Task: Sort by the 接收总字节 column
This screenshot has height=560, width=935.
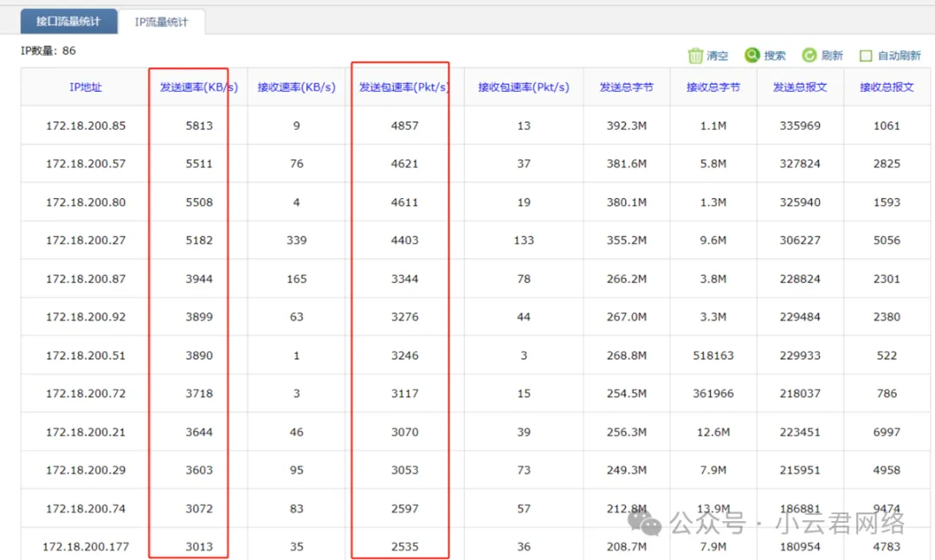Action: [x=713, y=87]
